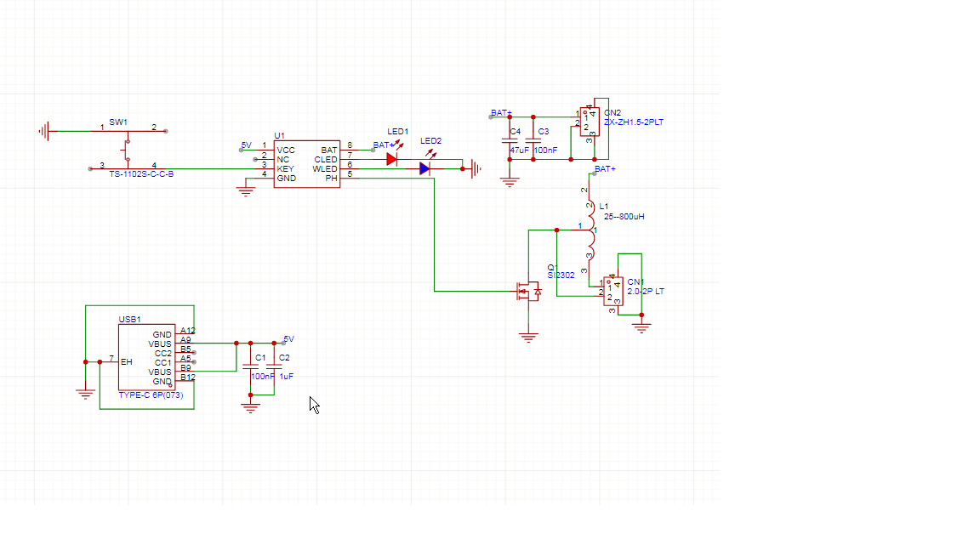
Task: Click the TS-1102S-C-C-B part name label
Action: click(x=141, y=174)
